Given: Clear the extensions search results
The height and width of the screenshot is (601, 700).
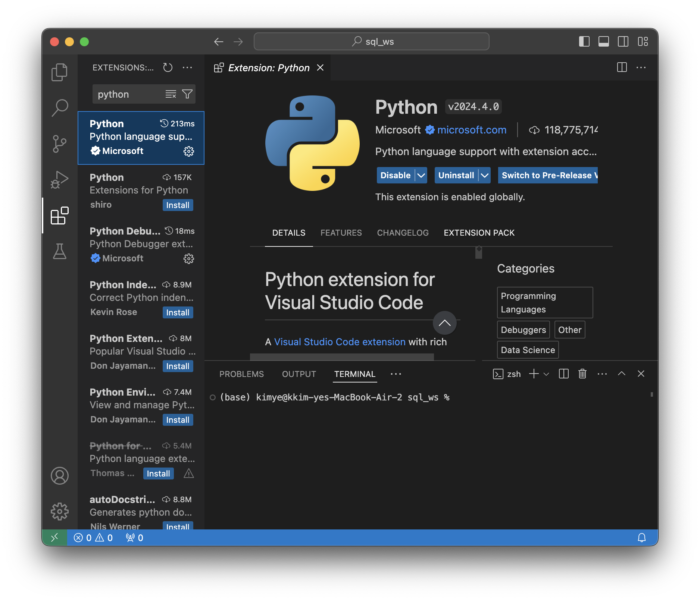Looking at the screenshot, I should (x=171, y=94).
